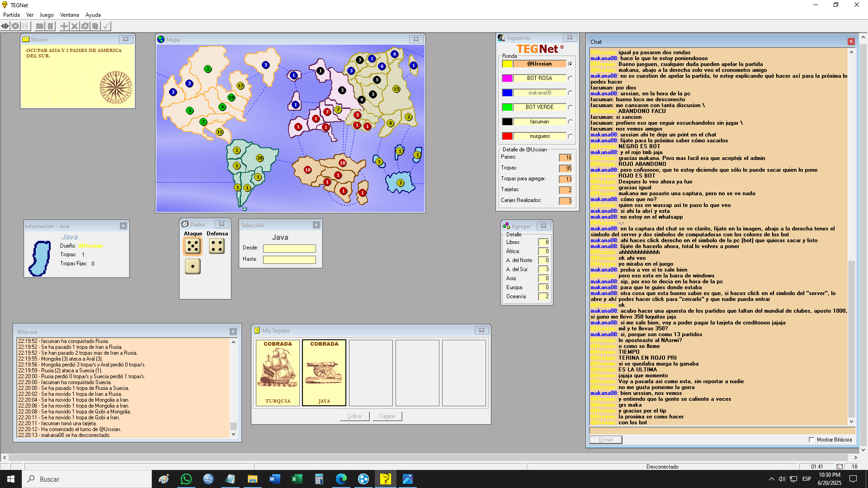Select the TURQUIA ship card
The height and width of the screenshot is (488, 868).
pos(278,373)
